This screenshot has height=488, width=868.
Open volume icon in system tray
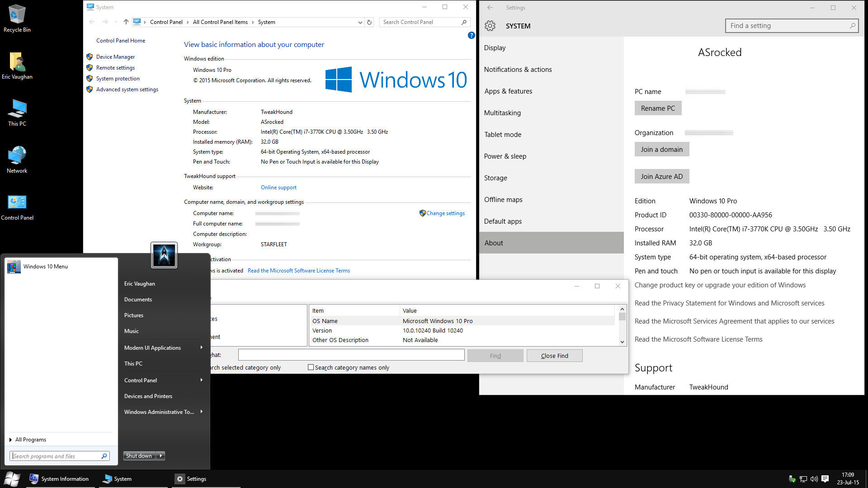pos(814,479)
